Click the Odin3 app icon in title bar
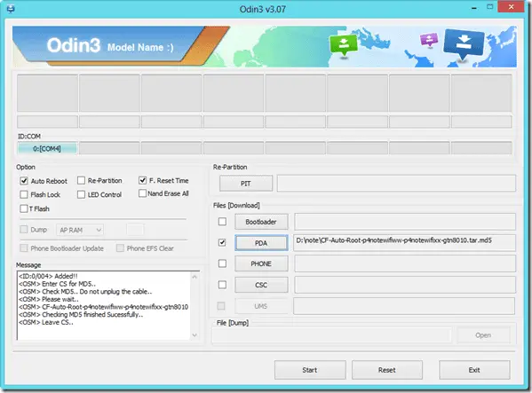The height and width of the screenshot is (393, 532). click(11, 9)
